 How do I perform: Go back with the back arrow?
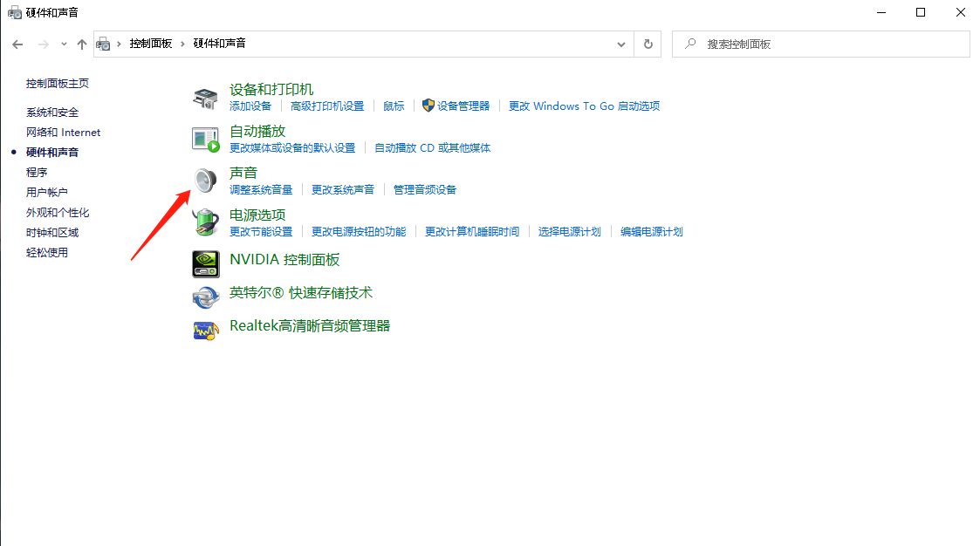coord(17,44)
